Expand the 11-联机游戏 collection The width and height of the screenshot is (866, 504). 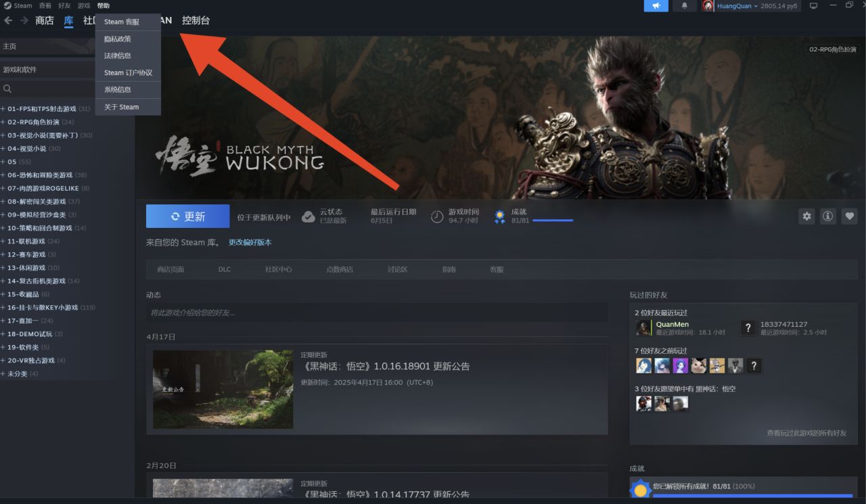coord(3,242)
